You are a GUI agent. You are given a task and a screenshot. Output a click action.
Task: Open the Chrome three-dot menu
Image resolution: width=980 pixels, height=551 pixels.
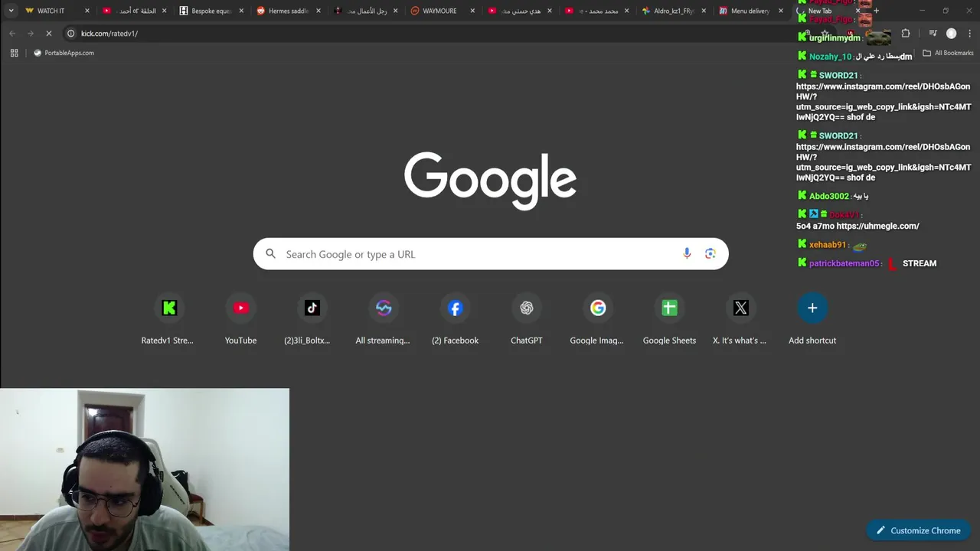tap(969, 34)
